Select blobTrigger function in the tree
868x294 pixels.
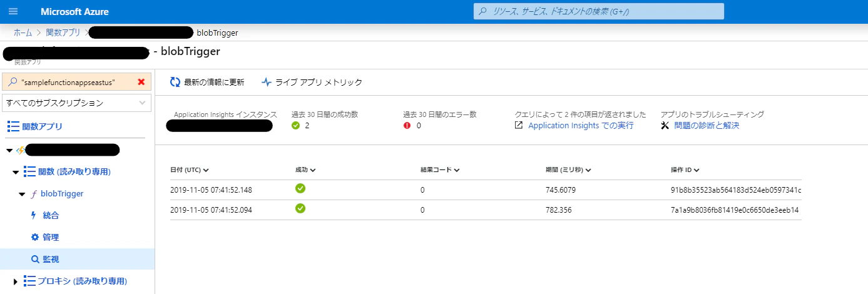click(61, 194)
